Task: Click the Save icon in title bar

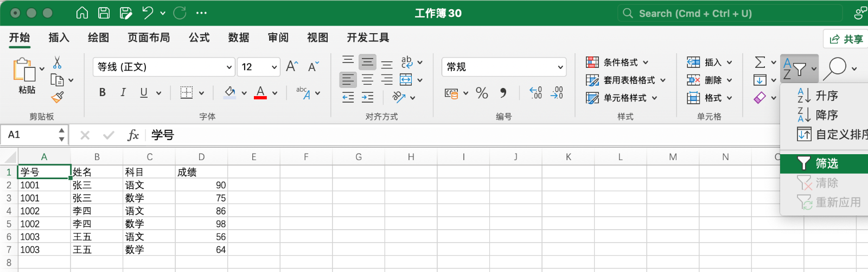Action: click(104, 13)
